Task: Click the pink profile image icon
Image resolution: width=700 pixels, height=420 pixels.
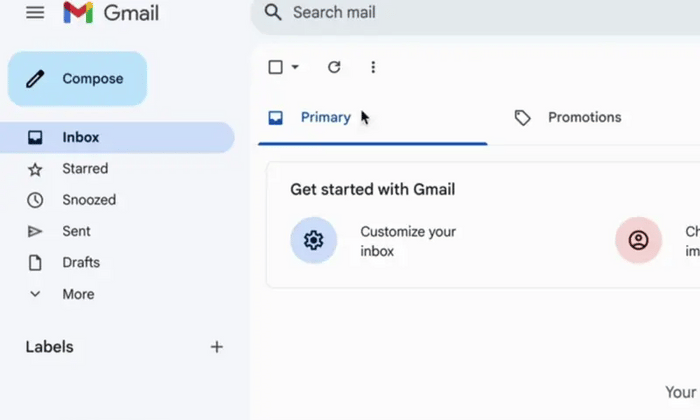Action: 638,240
